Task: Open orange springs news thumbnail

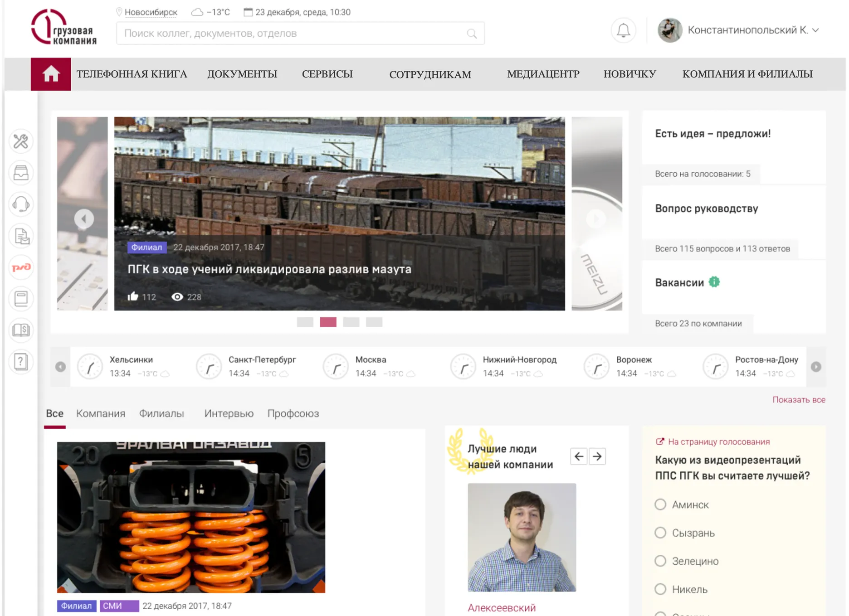Action: click(191, 517)
